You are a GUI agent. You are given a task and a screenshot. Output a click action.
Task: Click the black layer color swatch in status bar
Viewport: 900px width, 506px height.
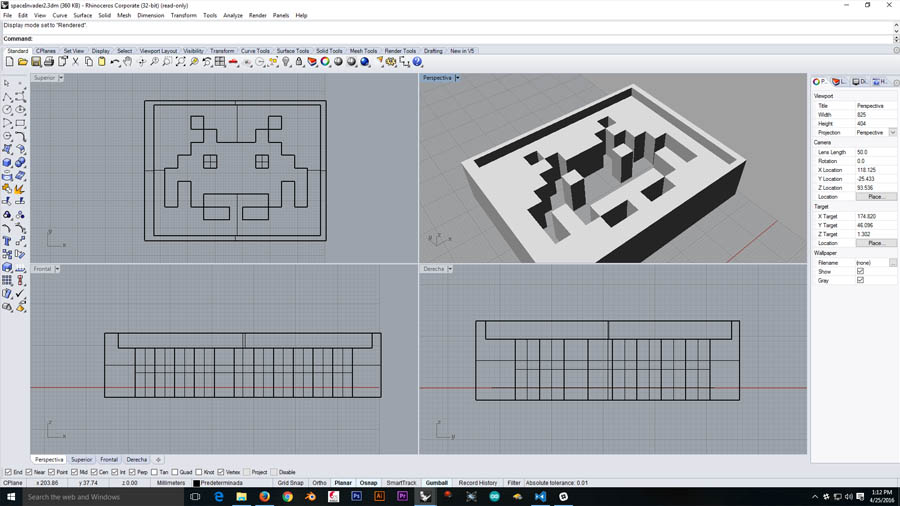coord(196,483)
